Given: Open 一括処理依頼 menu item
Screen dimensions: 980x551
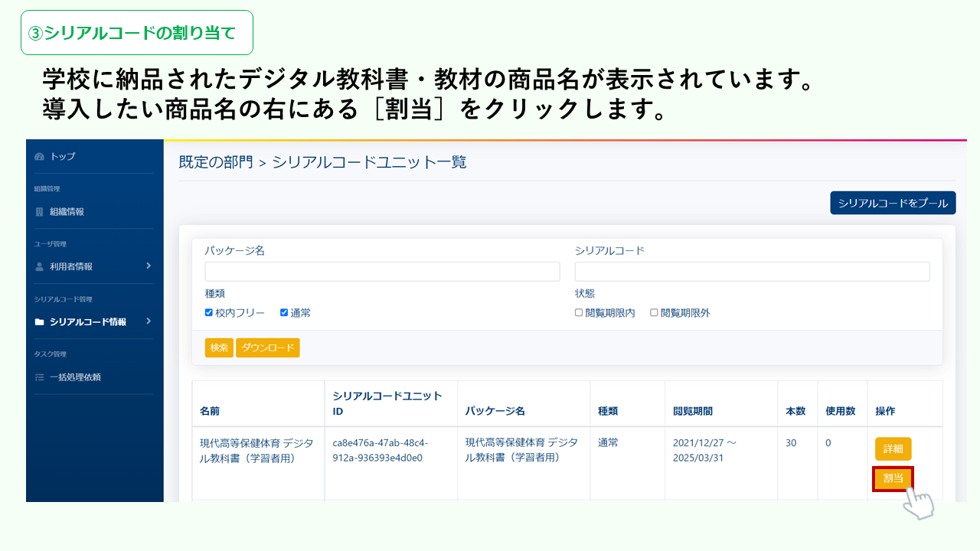Looking at the screenshot, I should click(75, 377).
